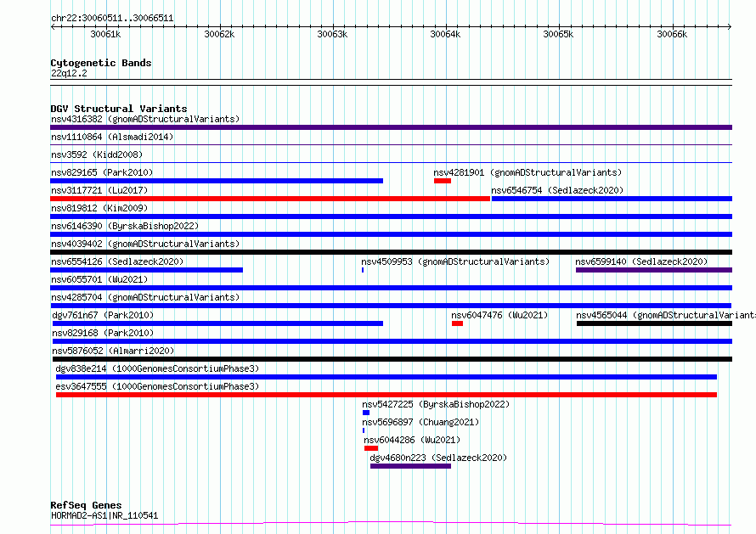Open the dgv761n67 (Park2010) label
Image resolution: width=756 pixels, height=534 pixels.
[103, 315]
